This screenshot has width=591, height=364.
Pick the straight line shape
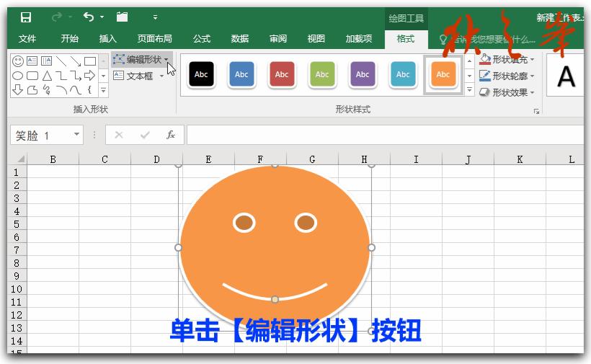click(x=61, y=61)
